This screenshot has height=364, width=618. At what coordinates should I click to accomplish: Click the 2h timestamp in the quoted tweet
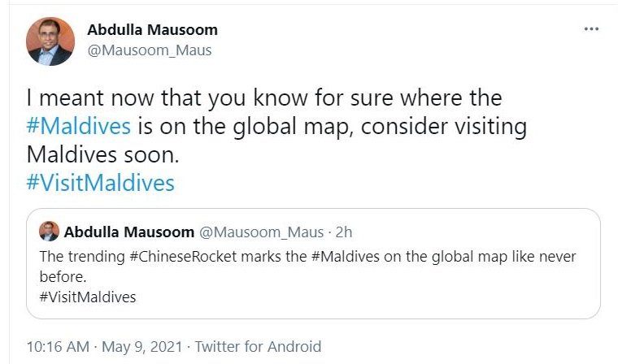(342, 232)
